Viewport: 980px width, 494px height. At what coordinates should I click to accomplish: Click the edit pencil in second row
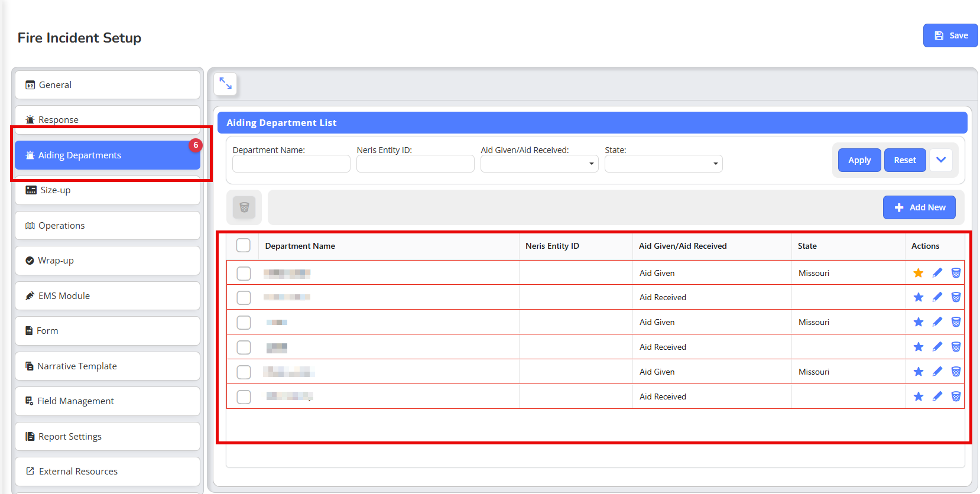[937, 297]
